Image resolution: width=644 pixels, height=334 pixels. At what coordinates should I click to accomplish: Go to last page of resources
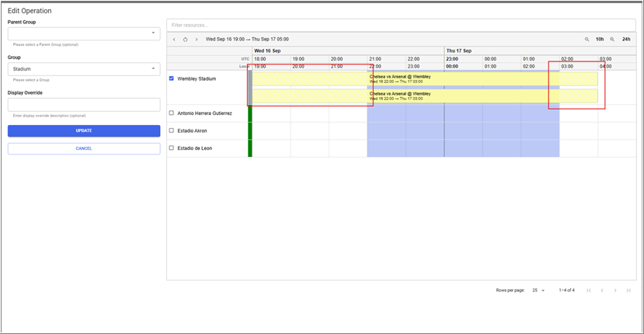[628, 291]
